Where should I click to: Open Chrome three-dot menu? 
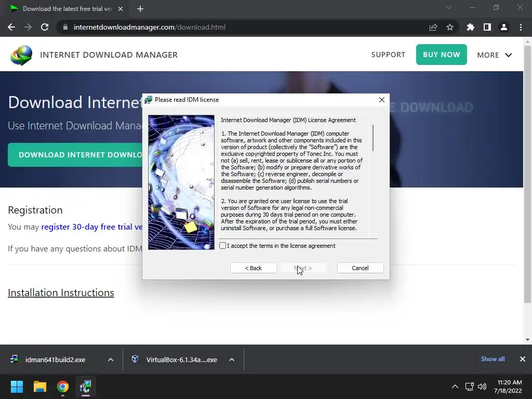521,27
